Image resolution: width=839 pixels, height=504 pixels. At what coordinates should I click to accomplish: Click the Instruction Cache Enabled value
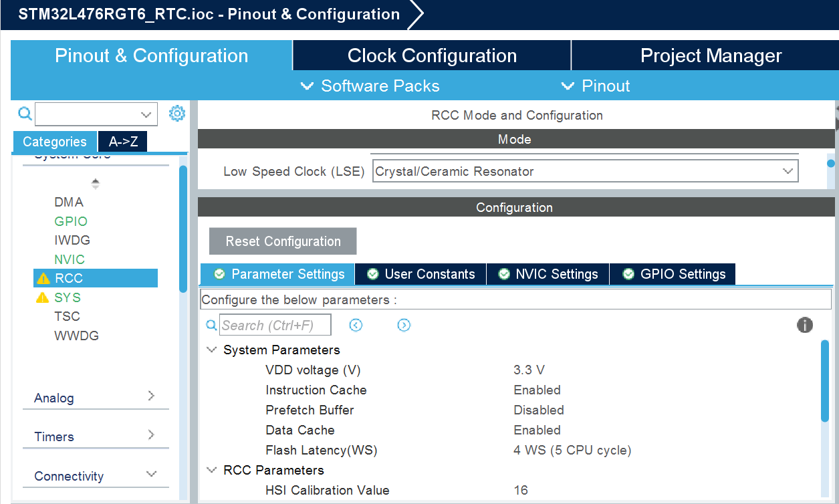pyautogui.click(x=537, y=390)
